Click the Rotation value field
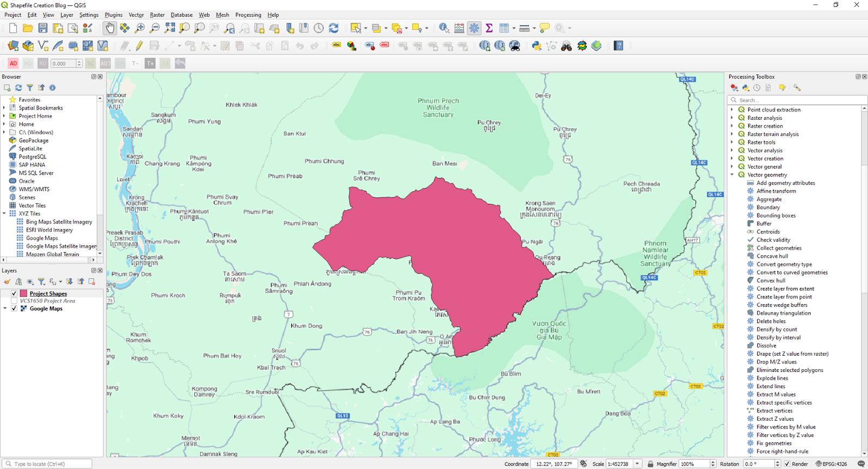The image size is (868, 469). point(759,464)
